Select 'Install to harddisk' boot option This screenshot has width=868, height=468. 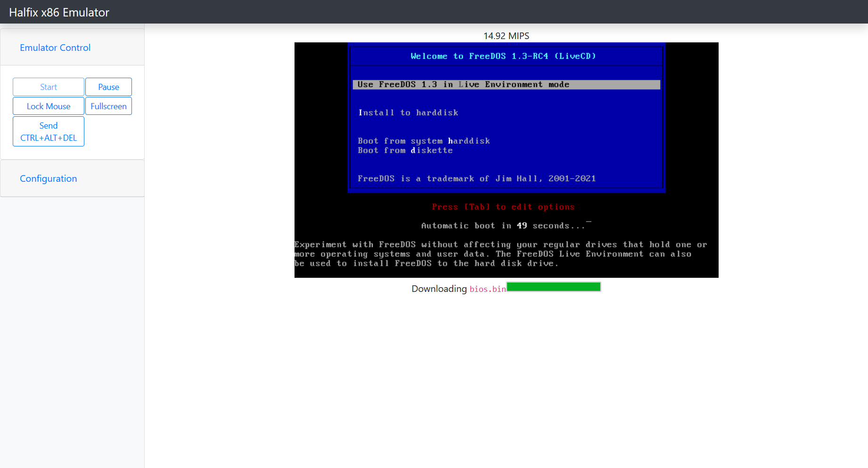[408, 113]
